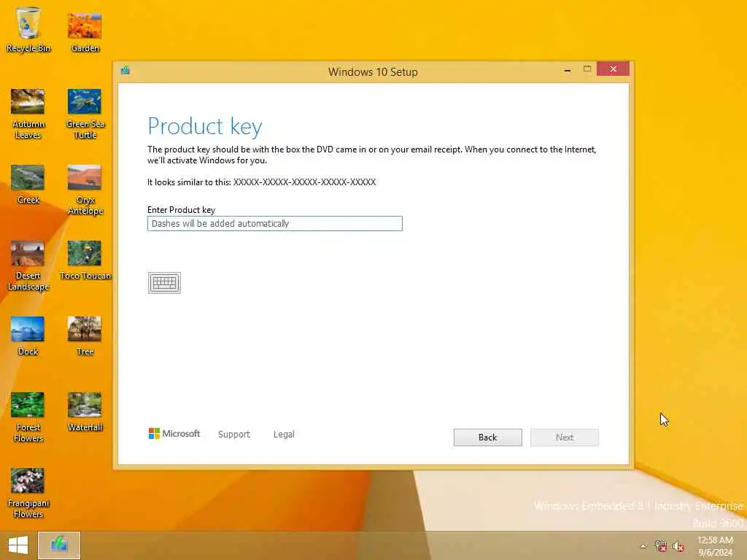This screenshot has width=747, height=560.
Task: Select the Desert Landscape image icon
Action: tap(28, 265)
